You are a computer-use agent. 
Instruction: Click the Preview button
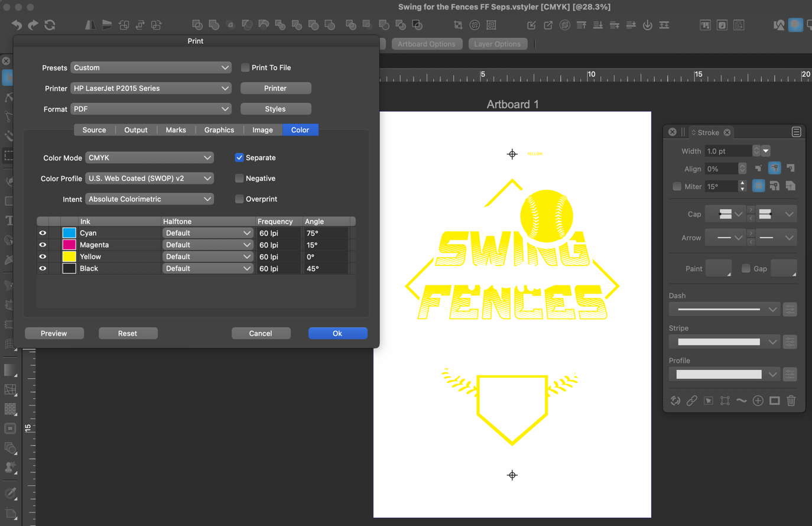click(54, 333)
